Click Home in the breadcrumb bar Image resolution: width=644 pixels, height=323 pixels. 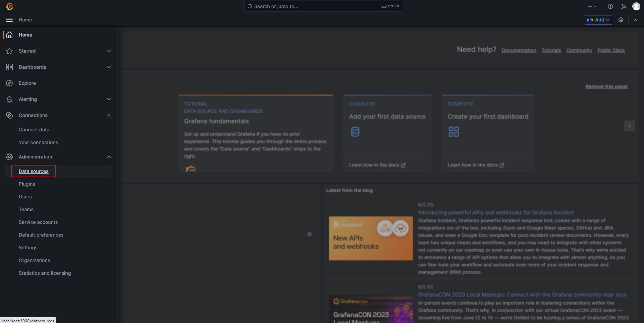click(25, 20)
